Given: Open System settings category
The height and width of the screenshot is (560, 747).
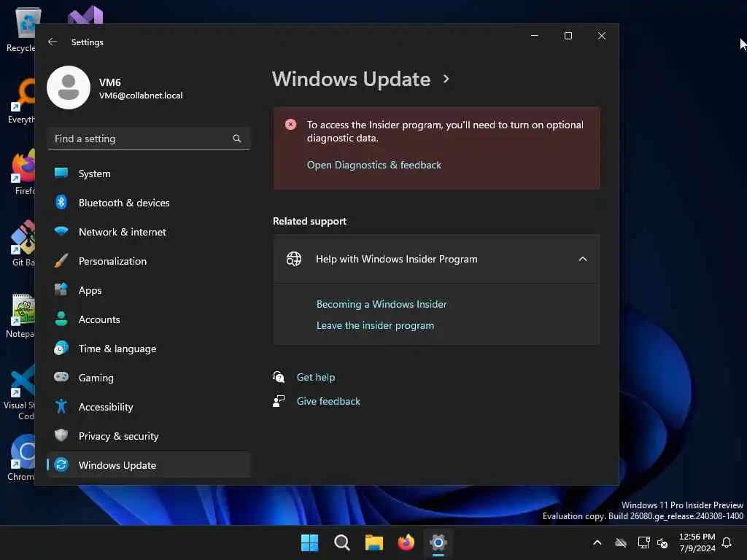Looking at the screenshot, I should click(x=149, y=174).
